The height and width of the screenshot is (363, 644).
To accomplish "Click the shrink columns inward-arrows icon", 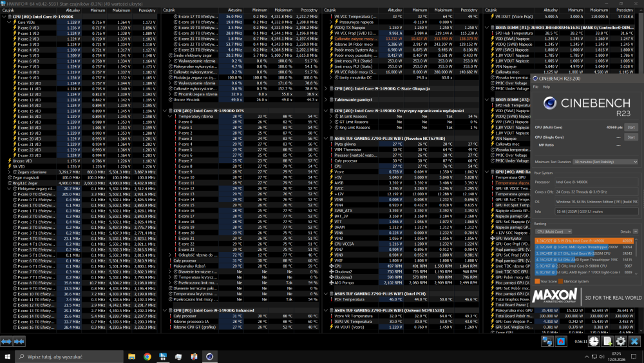I will 19,341.
